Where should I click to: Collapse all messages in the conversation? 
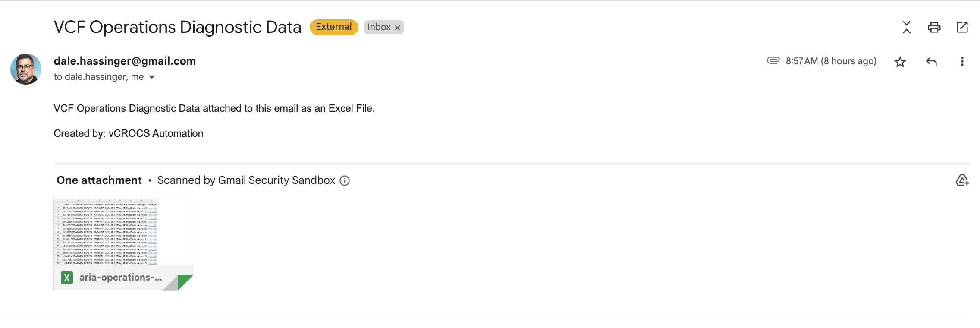pyautogui.click(x=906, y=27)
